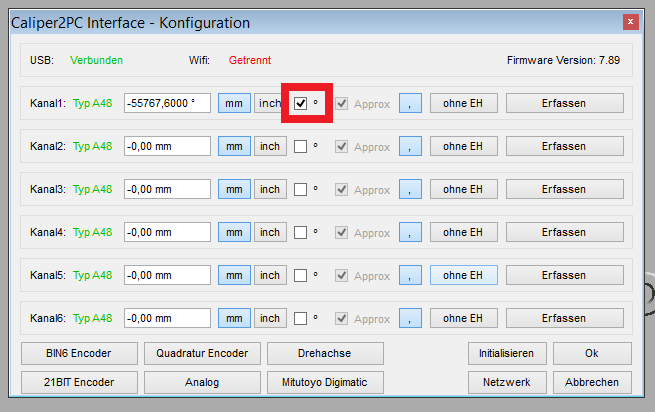The width and height of the screenshot is (655, 412).
Task: Select mm unit for Kanal1
Action: tap(234, 103)
